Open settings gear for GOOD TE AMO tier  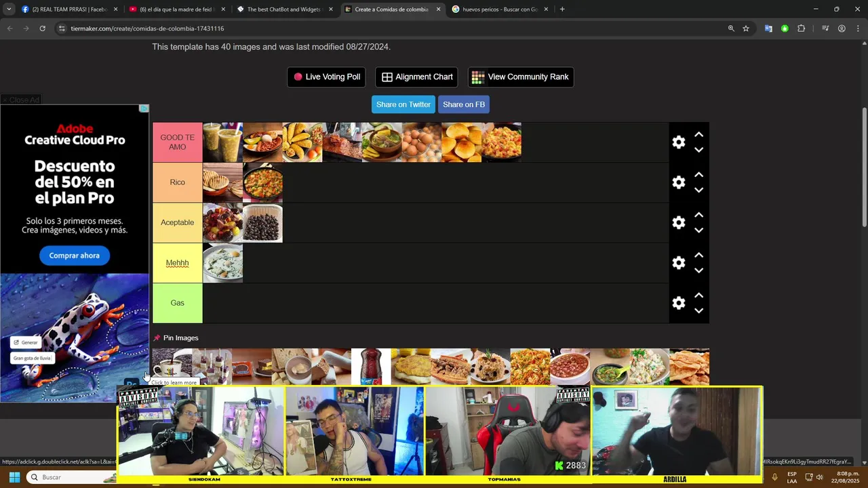pos(678,142)
